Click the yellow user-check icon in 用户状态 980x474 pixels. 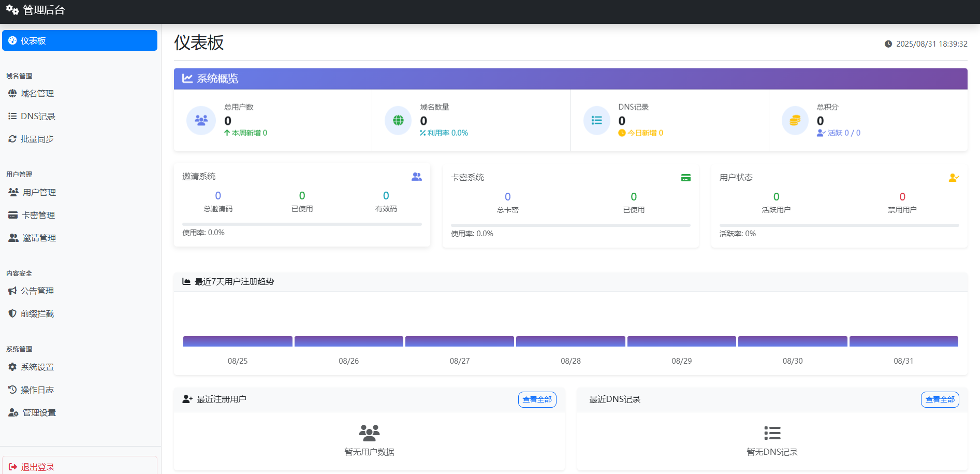tap(954, 178)
